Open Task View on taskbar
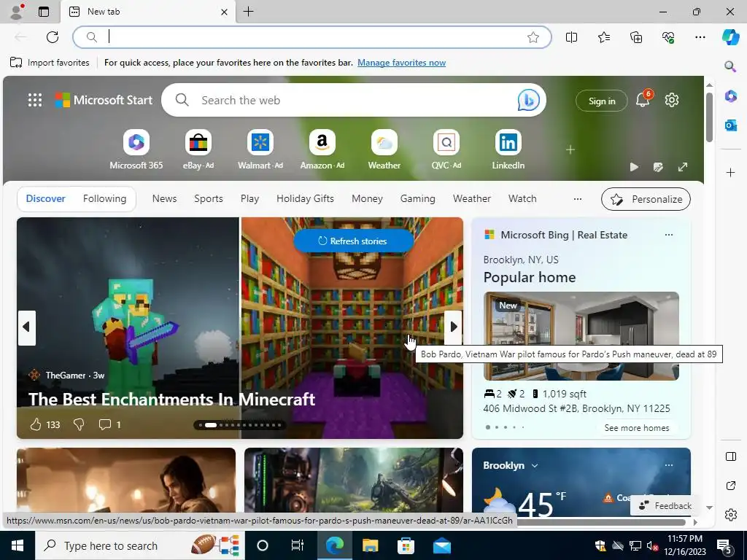The height and width of the screenshot is (560, 747). (x=298, y=545)
